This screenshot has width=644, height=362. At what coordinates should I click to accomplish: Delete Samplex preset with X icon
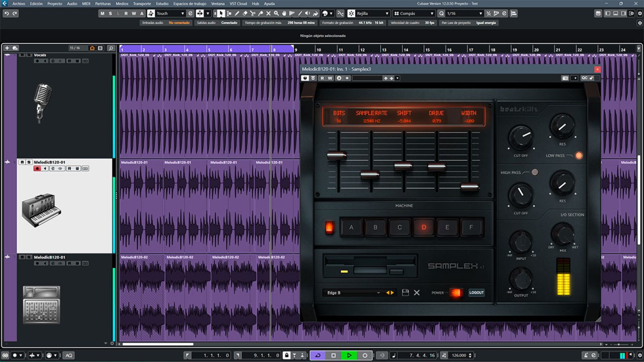coord(417,292)
